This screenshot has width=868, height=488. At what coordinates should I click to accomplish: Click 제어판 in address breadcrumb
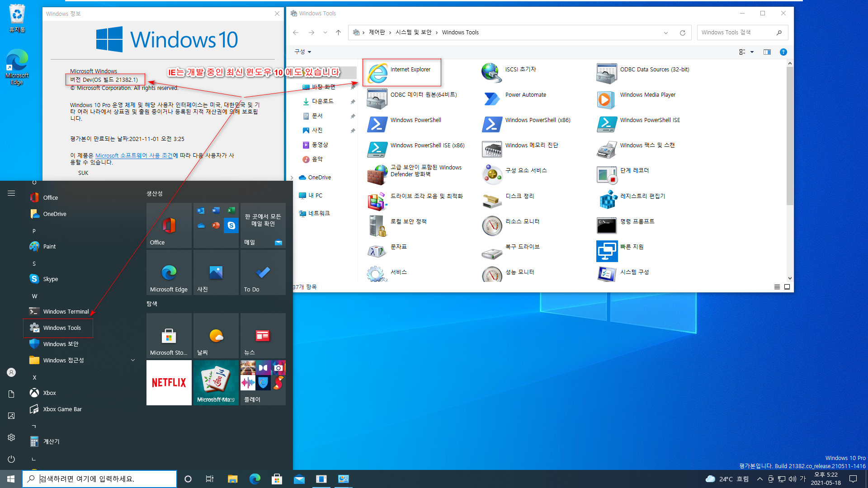[377, 33]
